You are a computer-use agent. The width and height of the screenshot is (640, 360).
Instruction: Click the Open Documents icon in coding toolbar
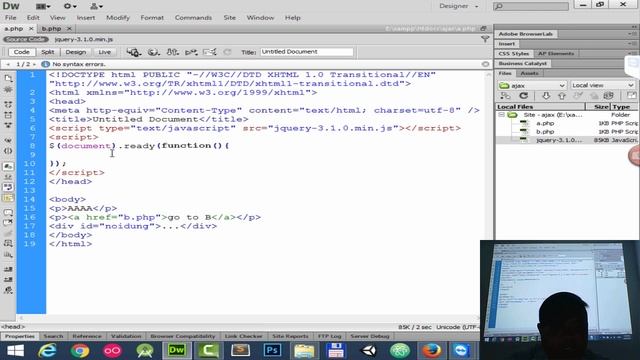pos(8,78)
